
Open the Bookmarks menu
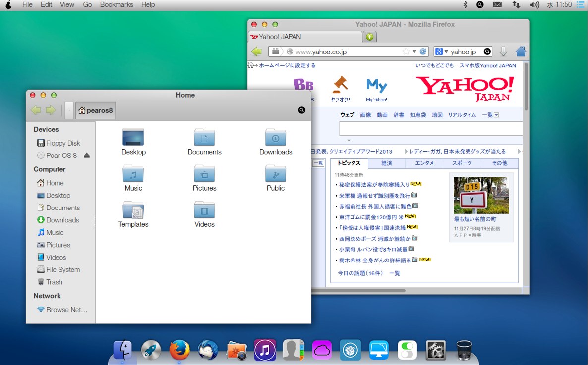pos(117,5)
